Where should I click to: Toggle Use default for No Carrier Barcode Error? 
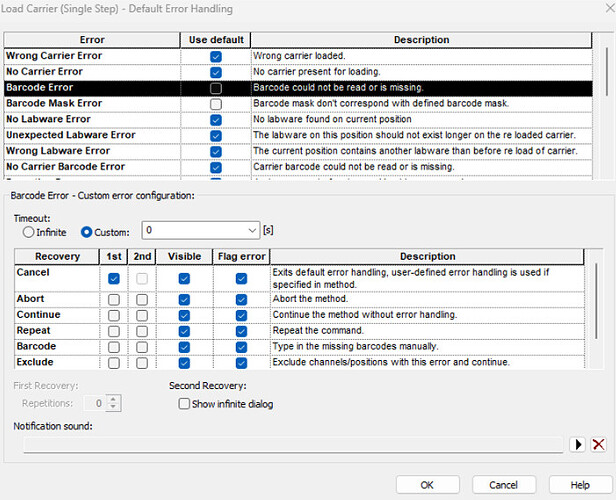pos(216,167)
